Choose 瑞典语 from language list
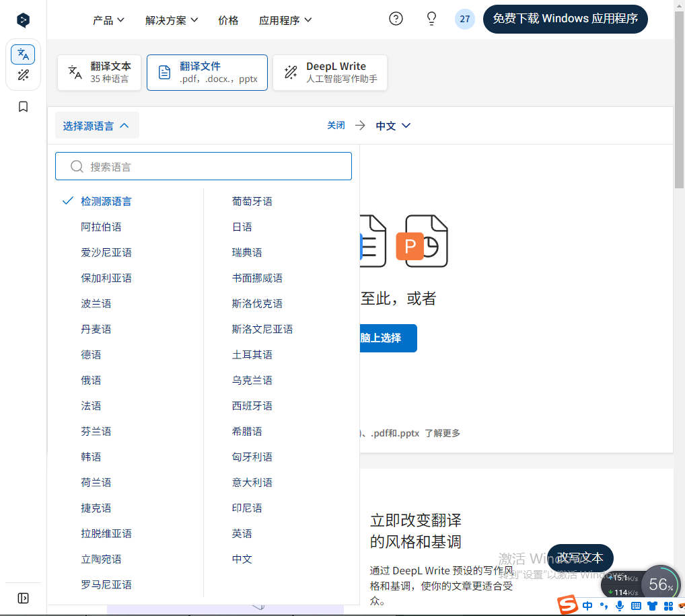 coord(247,252)
